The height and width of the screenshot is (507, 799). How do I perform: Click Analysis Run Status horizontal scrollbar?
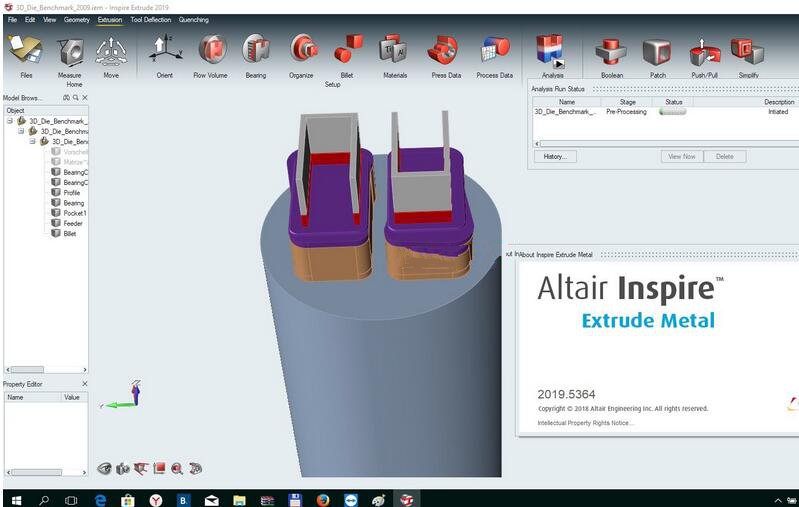tap(667, 144)
